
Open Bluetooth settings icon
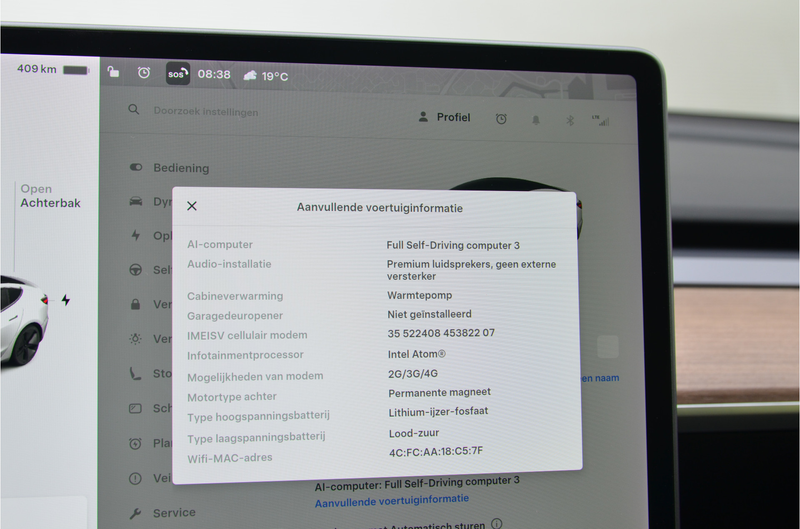pyautogui.click(x=570, y=120)
